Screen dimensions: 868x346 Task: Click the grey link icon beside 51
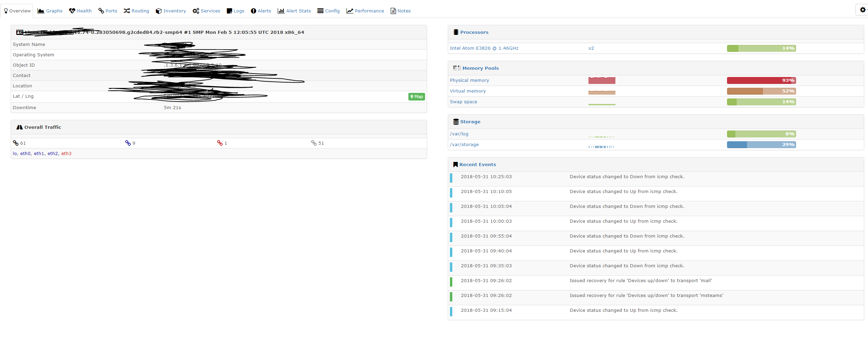pos(314,143)
